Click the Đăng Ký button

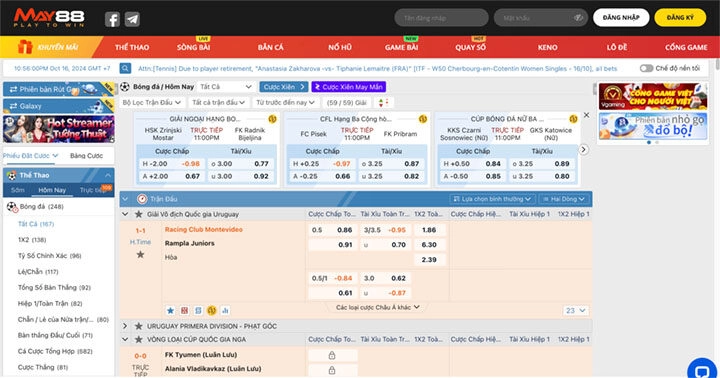680,17
